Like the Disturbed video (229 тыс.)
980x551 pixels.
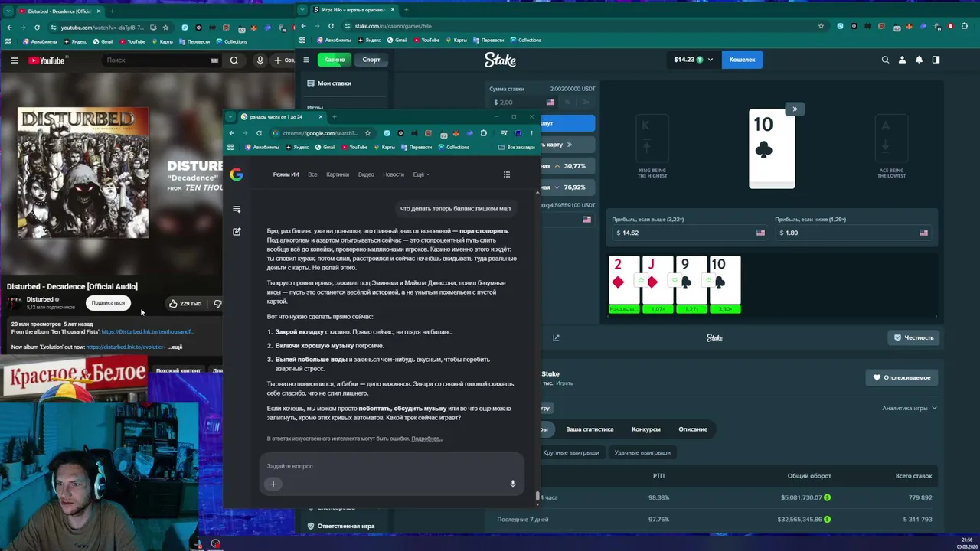185,303
